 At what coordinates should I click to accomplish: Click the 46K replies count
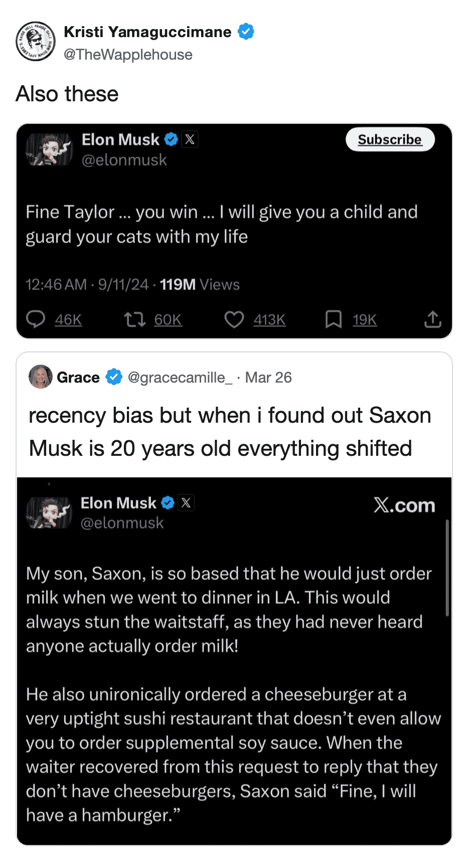pos(68,320)
